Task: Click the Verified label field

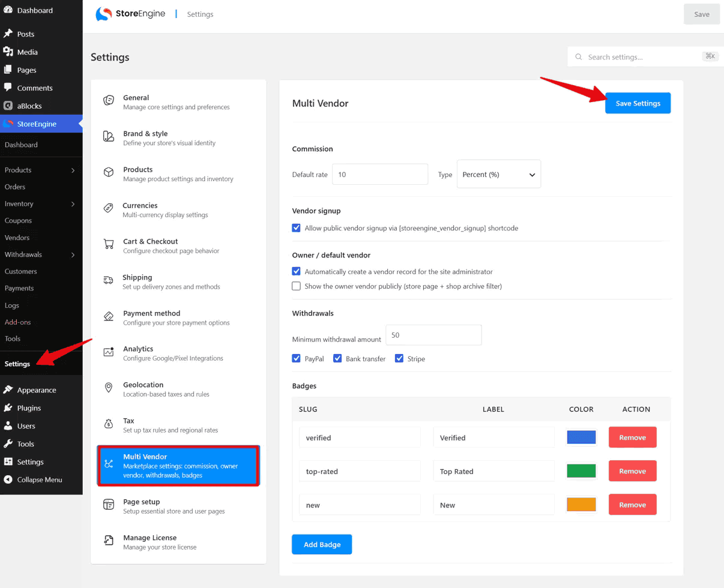Action: click(x=493, y=437)
